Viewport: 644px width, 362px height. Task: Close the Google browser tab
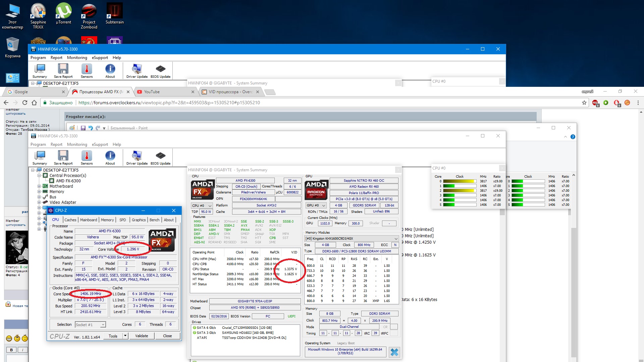point(63,92)
